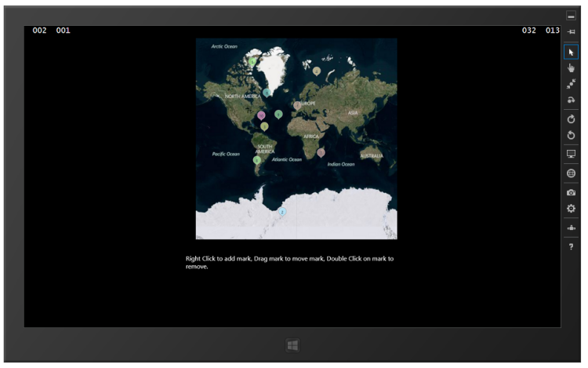Rotate simulator counterclockwise 90 degrees

pyautogui.click(x=571, y=135)
